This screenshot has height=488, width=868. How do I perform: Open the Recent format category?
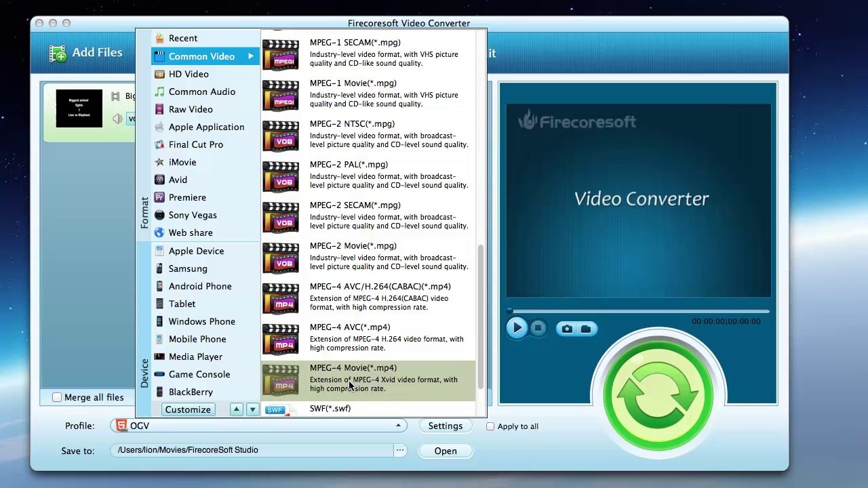[x=205, y=39]
